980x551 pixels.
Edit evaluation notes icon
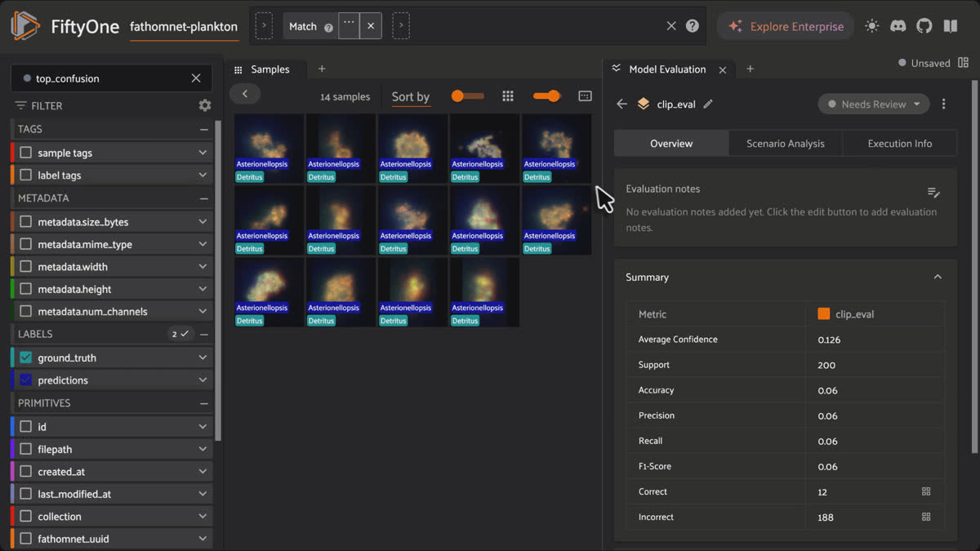(x=934, y=193)
